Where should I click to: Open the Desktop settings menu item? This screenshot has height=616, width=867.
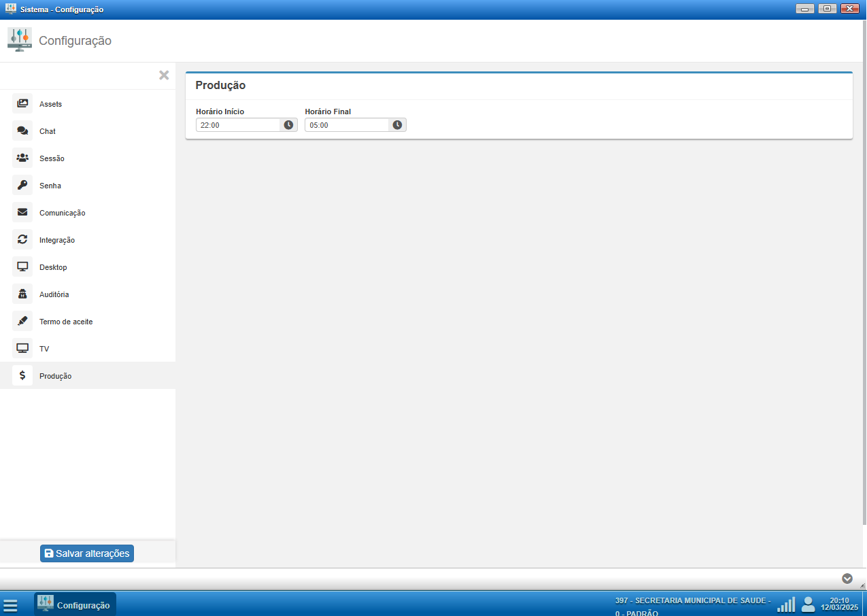tap(53, 267)
